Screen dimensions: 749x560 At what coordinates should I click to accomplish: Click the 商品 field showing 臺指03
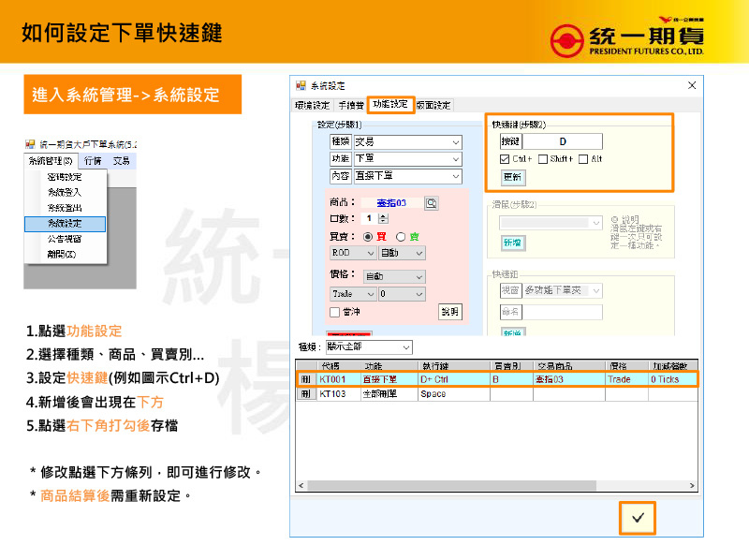(x=391, y=203)
